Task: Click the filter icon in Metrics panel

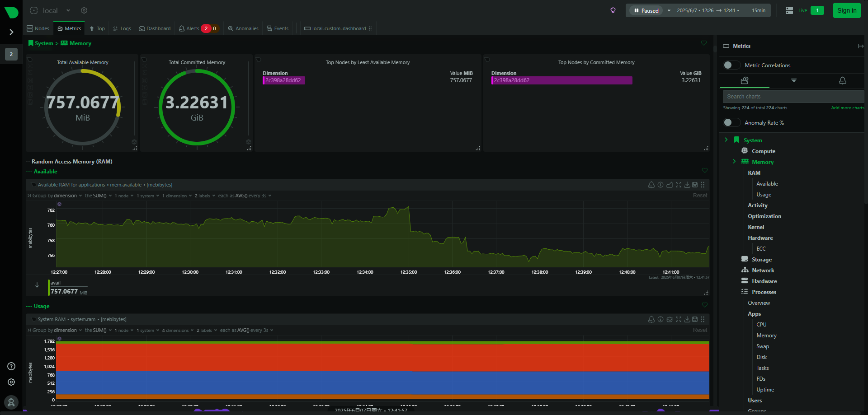Action: coord(793,80)
